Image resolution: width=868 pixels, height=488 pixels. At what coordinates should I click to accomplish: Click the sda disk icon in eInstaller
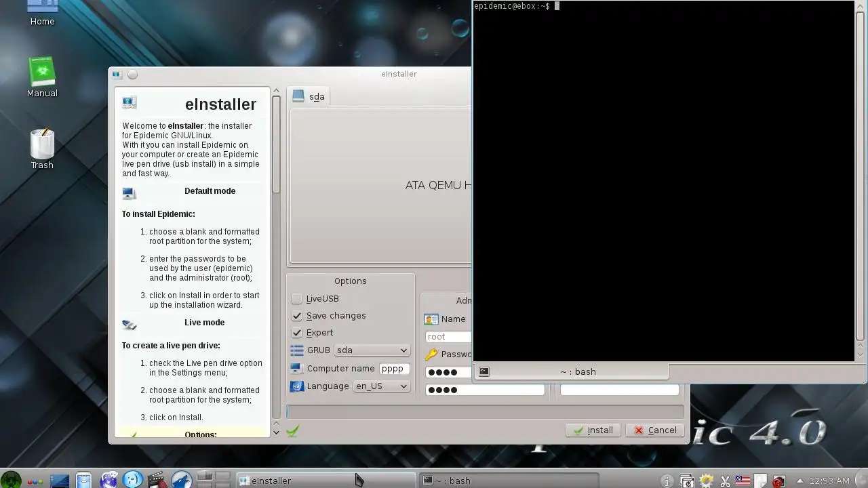point(298,96)
